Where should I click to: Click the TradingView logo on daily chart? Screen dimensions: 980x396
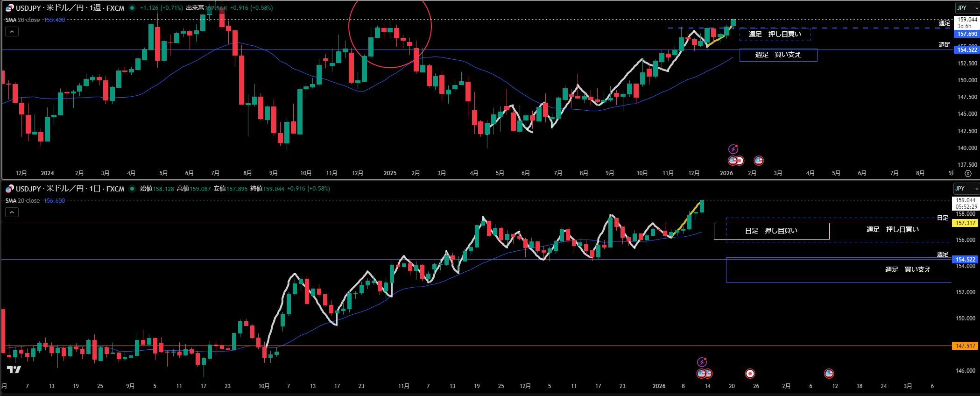pyautogui.click(x=14, y=370)
